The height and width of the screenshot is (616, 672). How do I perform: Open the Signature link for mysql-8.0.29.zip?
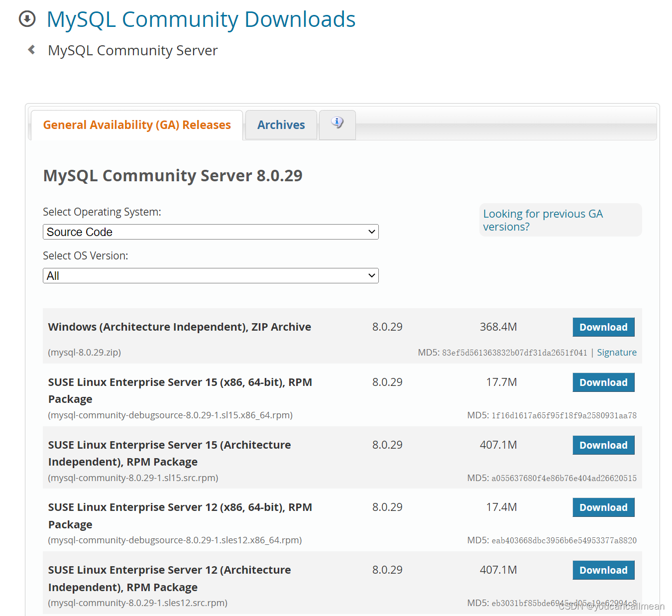617,353
